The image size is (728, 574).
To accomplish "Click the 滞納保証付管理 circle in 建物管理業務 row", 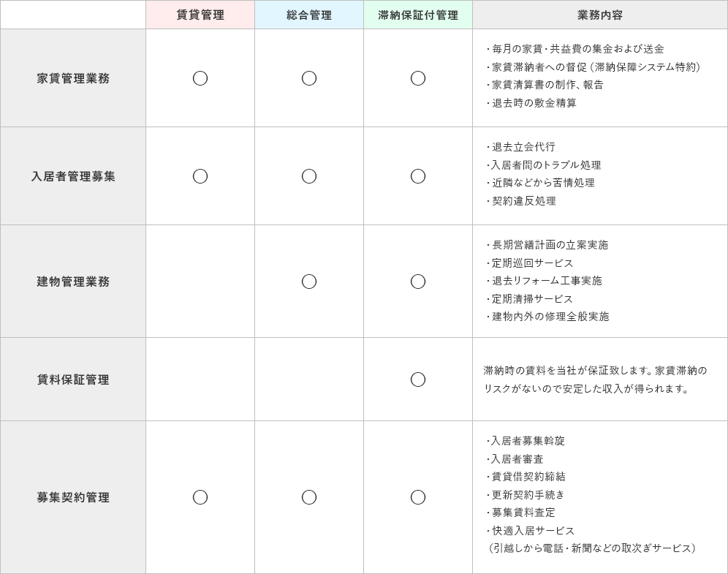I will pos(418,282).
